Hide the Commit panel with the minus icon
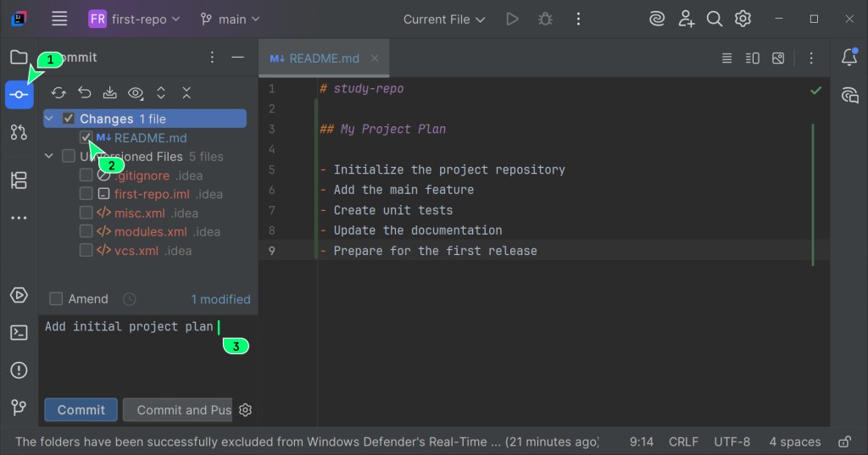 pyautogui.click(x=237, y=57)
